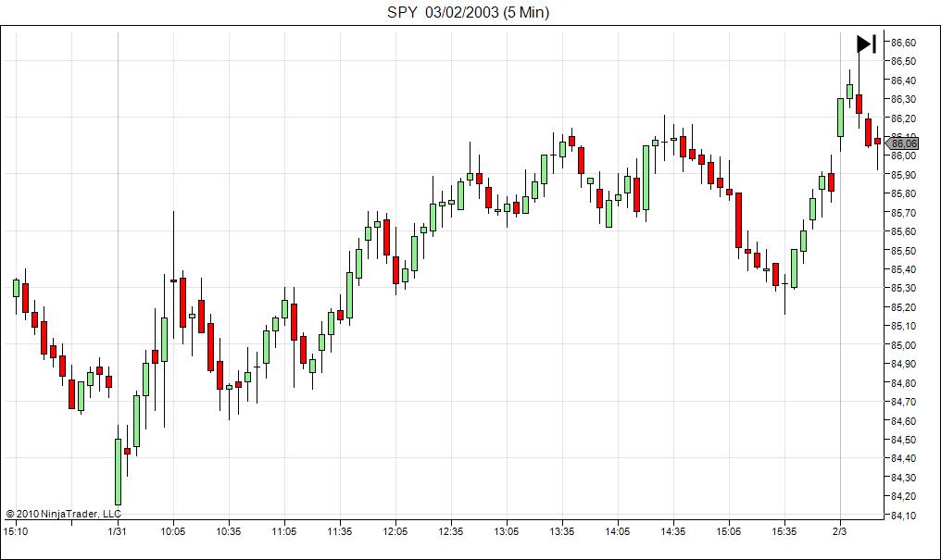Click the 85,50 price axis label

pos(903,251)
